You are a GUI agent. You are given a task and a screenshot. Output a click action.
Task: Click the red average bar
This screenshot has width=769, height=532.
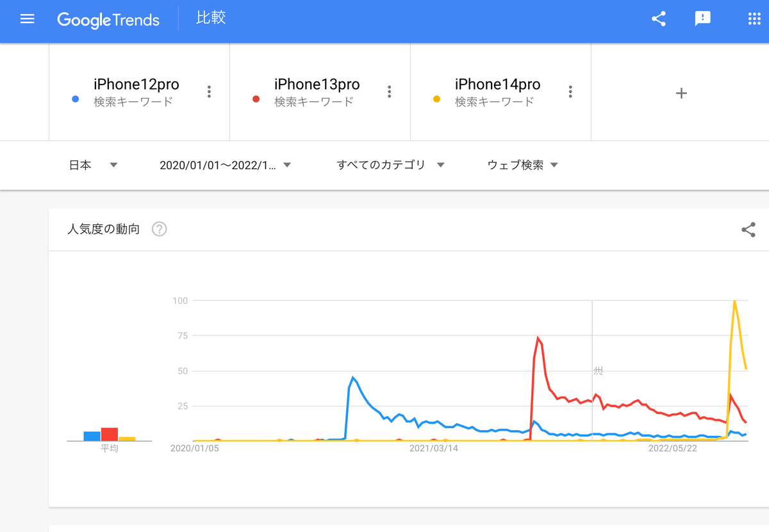tap(110, 434)
